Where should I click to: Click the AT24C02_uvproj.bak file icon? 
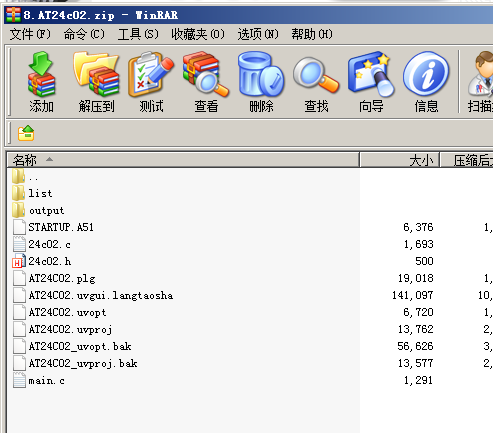click(x=19, y=363)
